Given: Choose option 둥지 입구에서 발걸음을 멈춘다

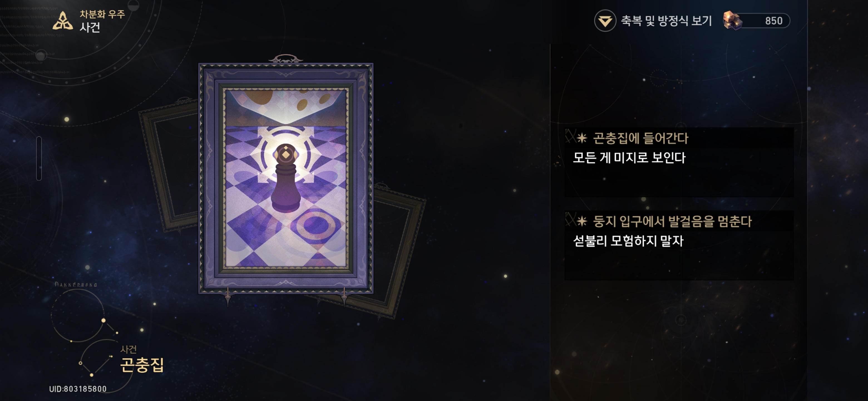Looking at the screenshot, I should [679, 246].
